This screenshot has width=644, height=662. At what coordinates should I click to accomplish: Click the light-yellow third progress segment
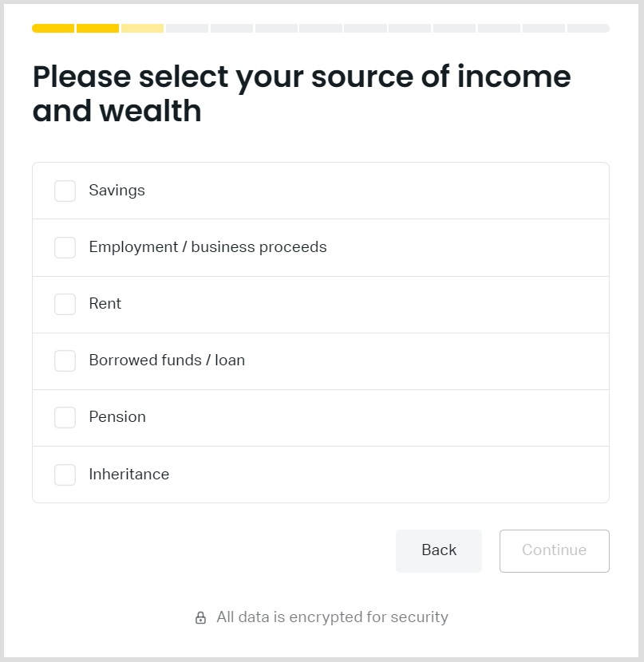click(142, 29)
